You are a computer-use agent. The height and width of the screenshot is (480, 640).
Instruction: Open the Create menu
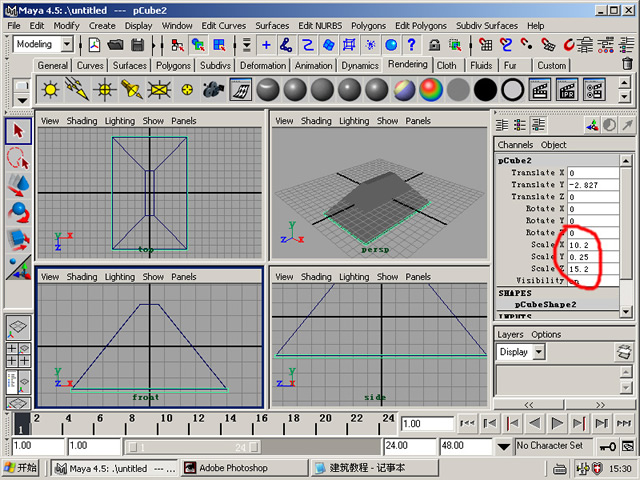coord(102,26)
